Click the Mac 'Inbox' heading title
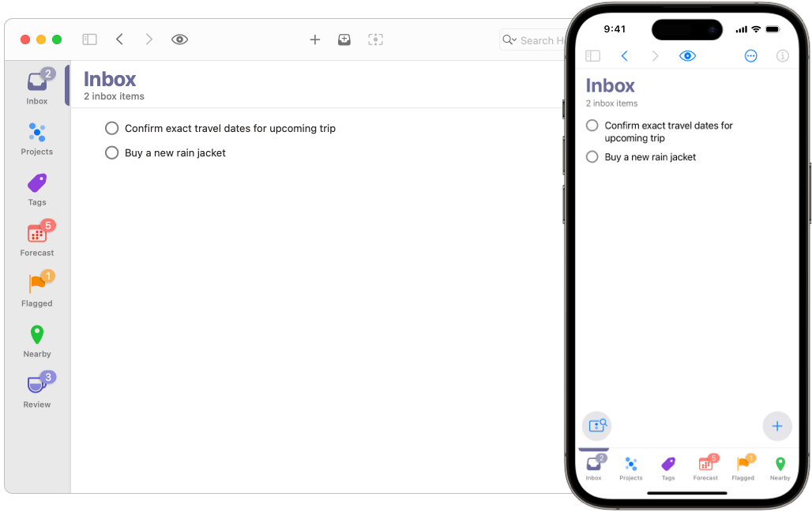Viewport: 812px width, 512px height. point(110,79)
